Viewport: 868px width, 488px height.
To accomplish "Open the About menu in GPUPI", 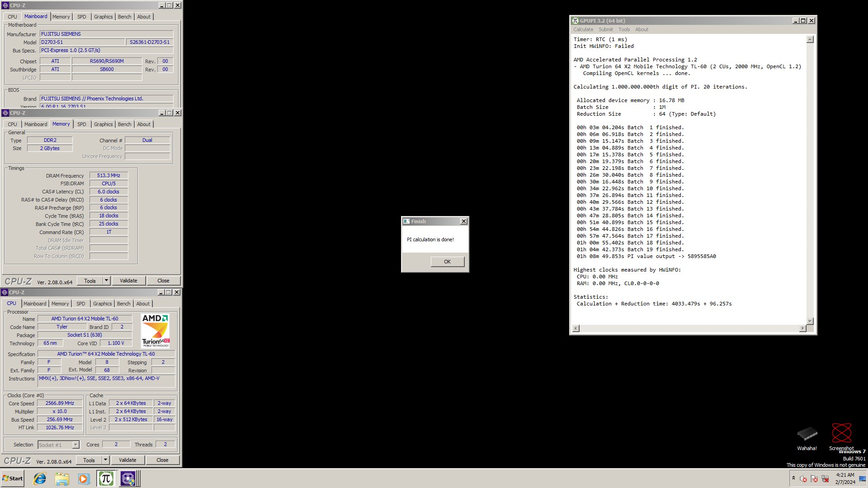I will pyautogui.click(x=642, y=29).
